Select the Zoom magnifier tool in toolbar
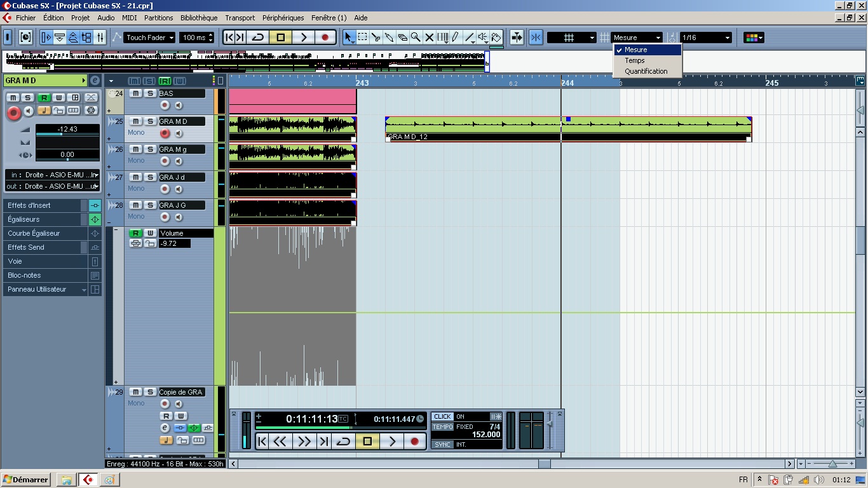The image size is (868, 488). pyautogui.click(x=416, y=37)
